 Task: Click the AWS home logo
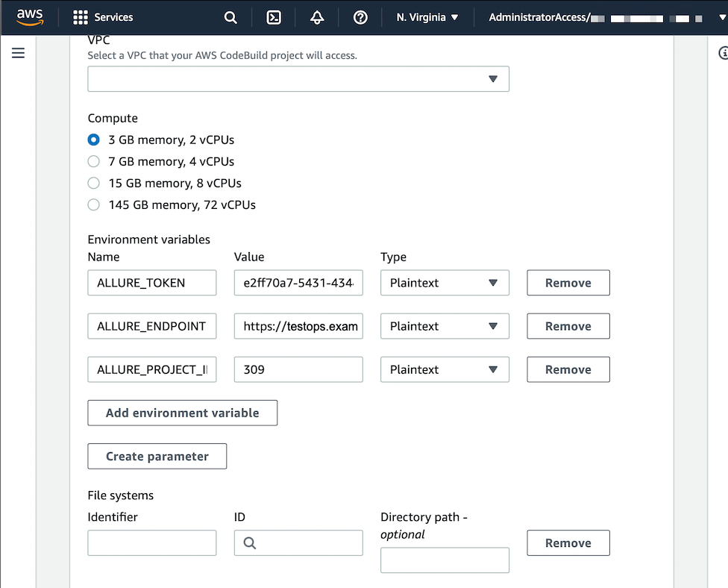[x=30, y=16]
